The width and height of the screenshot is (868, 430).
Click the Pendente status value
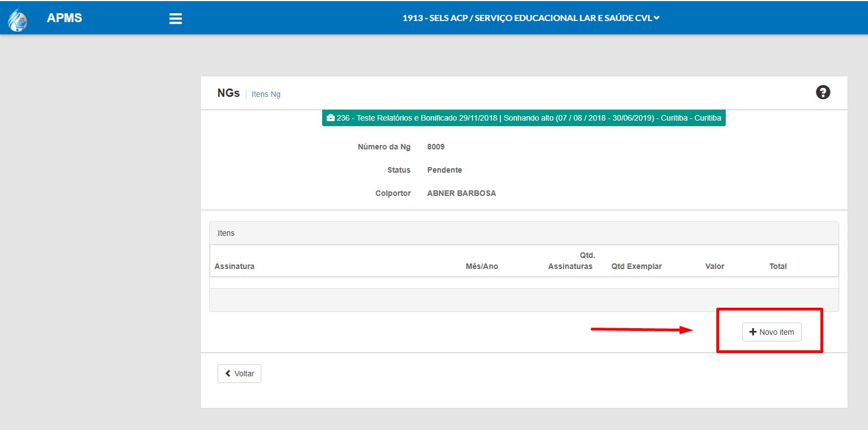[x=445, y=170]
